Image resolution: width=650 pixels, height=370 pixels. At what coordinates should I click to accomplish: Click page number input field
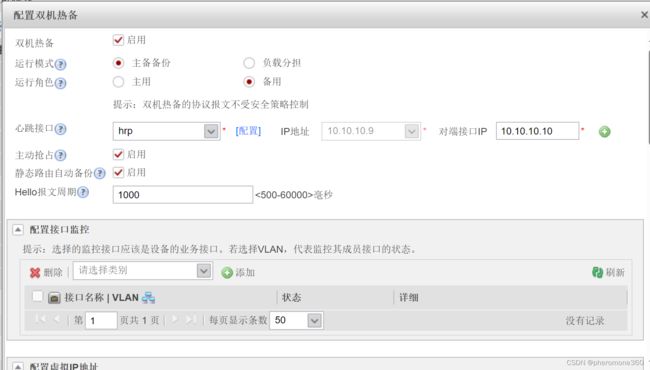tap(101, 320)
